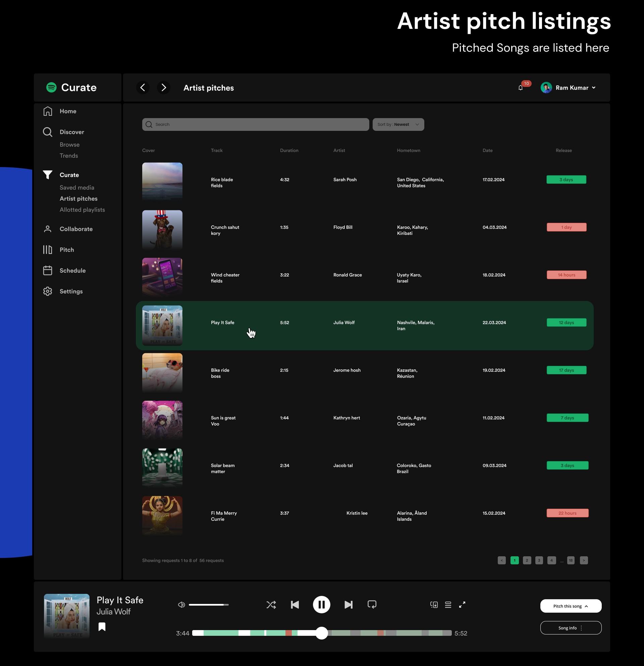Go to Schedule in sidebar
Viewport: 644px width, 666px height.
click(x=72, y=270)
